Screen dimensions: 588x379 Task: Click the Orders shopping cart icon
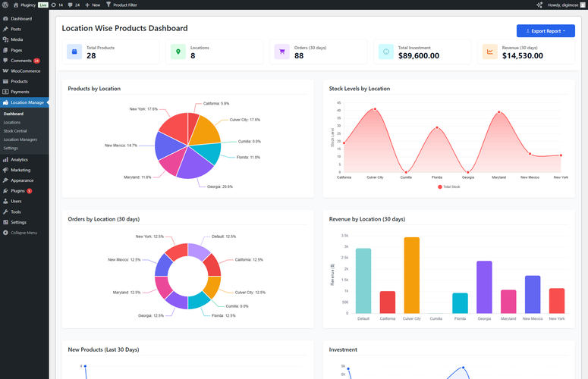point(282,52)
